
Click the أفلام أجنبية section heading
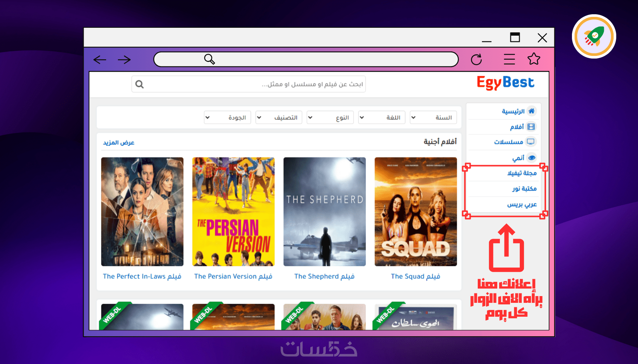tap(440, 141)
